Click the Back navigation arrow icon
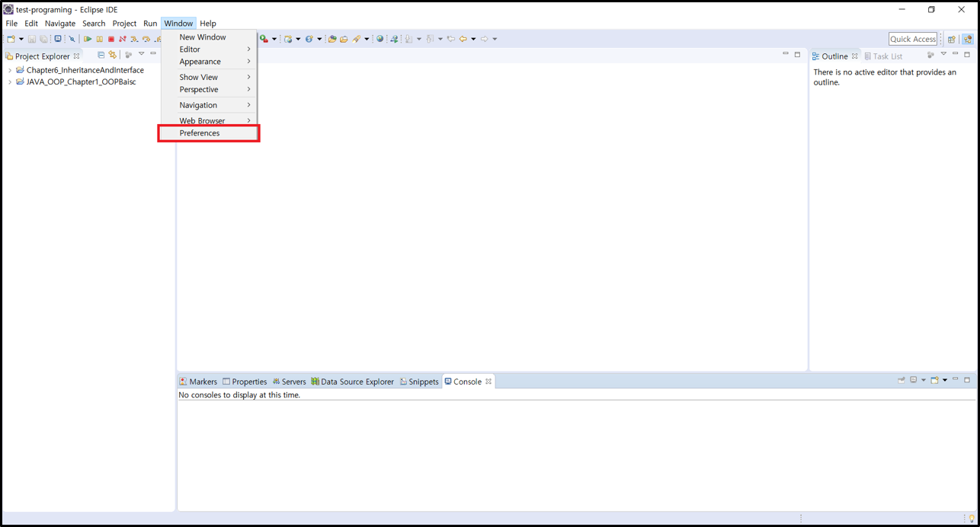 pyautogui.click(x=463, y=39)
